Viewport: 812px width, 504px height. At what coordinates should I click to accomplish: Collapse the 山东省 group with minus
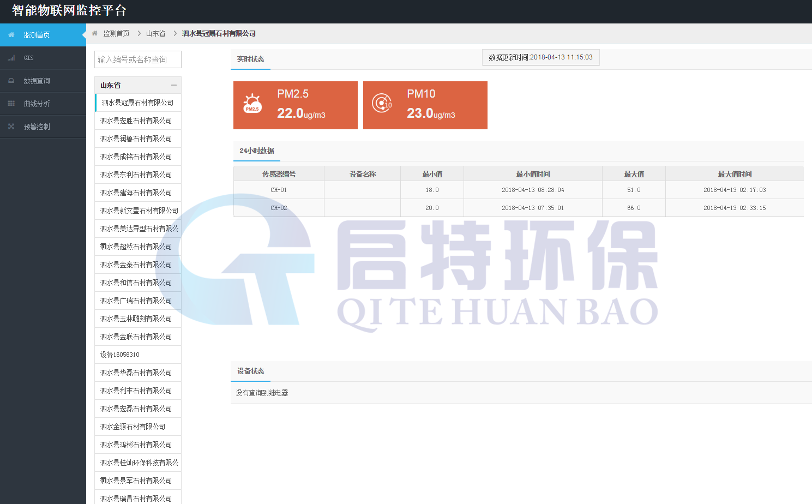tap(174, 85)
